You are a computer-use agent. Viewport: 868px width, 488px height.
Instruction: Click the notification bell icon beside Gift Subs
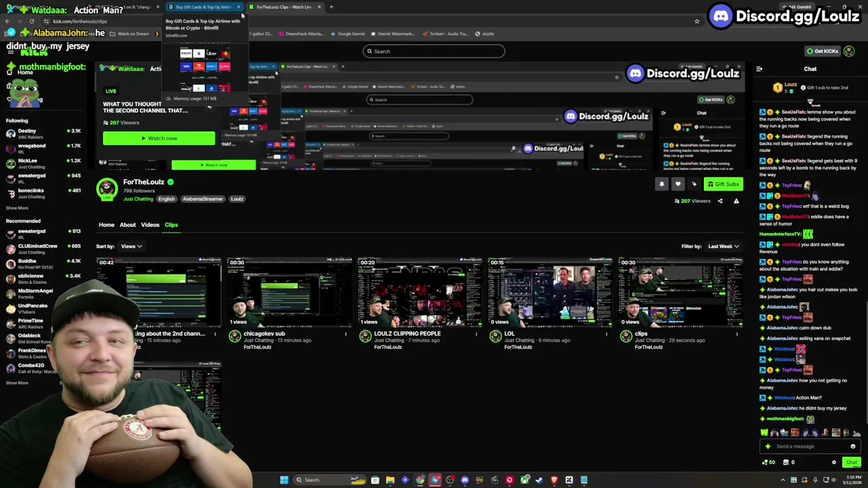click(662, 184)
